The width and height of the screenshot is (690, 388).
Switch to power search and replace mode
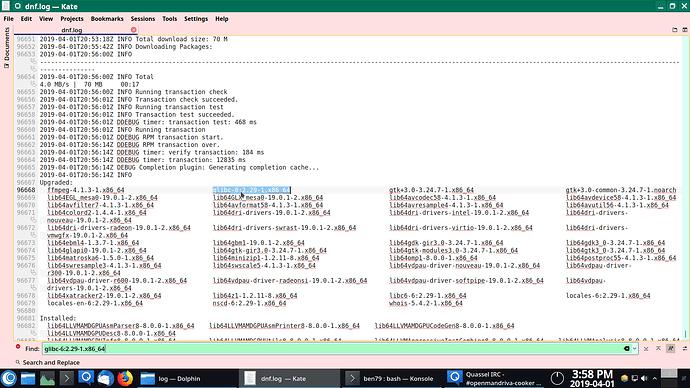(x=685, y=348)
